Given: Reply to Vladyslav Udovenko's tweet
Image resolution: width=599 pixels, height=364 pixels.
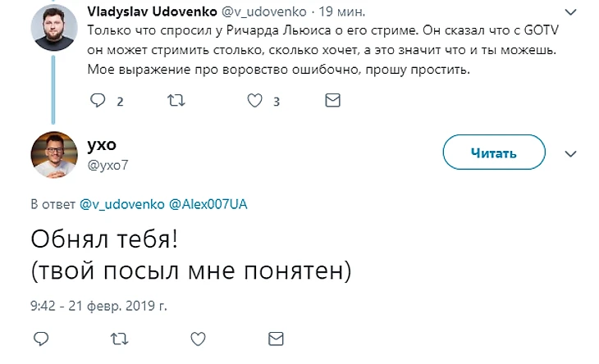Looking at the screenshot, I should [x=98, y=101].
